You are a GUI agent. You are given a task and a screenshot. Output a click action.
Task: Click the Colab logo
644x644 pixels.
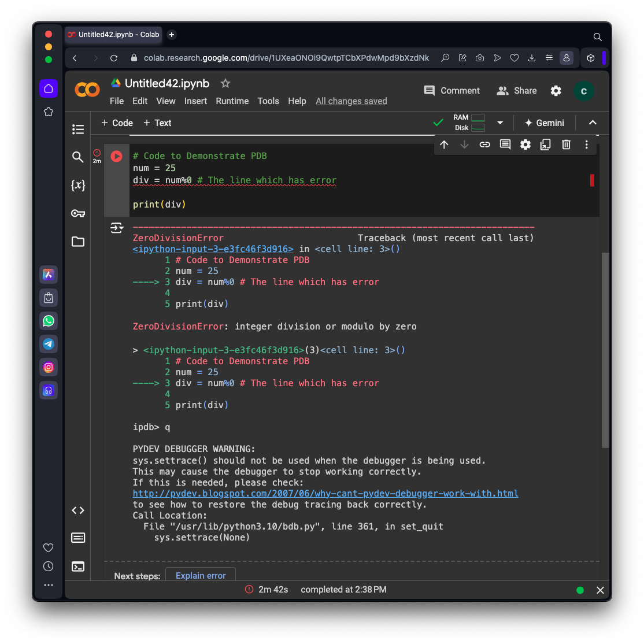point(87,90)
